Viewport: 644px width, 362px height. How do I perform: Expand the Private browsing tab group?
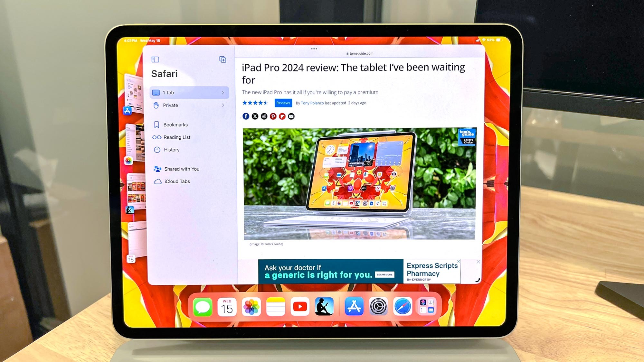click(x=223, y=105)
